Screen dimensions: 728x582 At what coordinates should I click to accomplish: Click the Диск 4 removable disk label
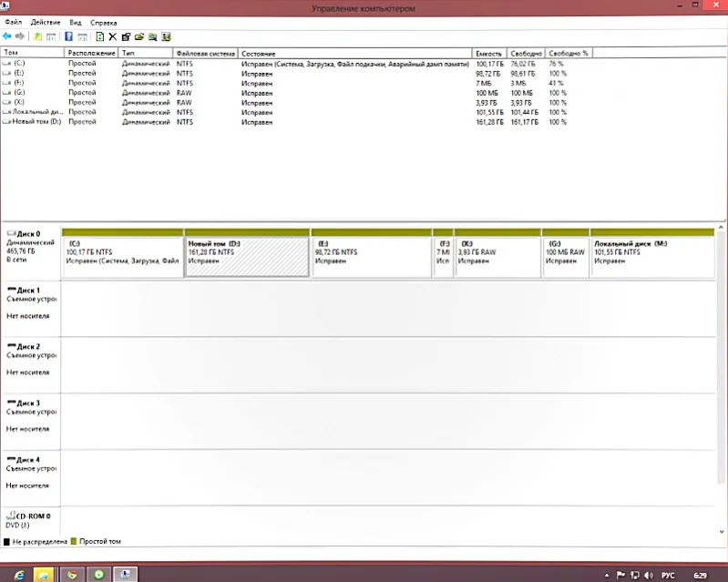tap(31, 478)
